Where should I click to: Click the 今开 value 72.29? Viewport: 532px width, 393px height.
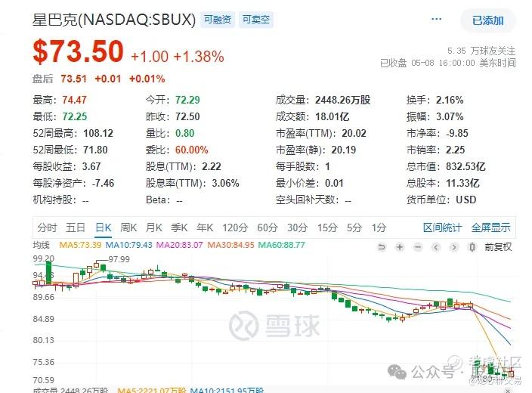[187, 100]
